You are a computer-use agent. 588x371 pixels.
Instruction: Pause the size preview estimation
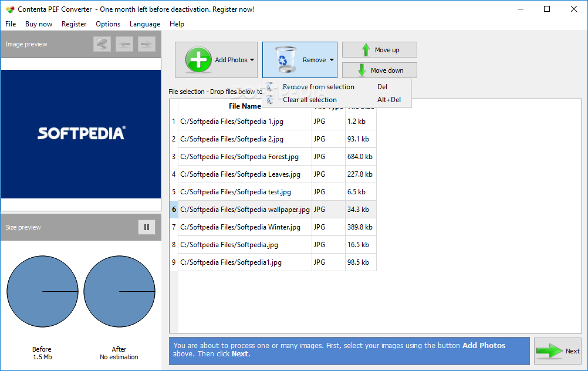click(147, 227)
